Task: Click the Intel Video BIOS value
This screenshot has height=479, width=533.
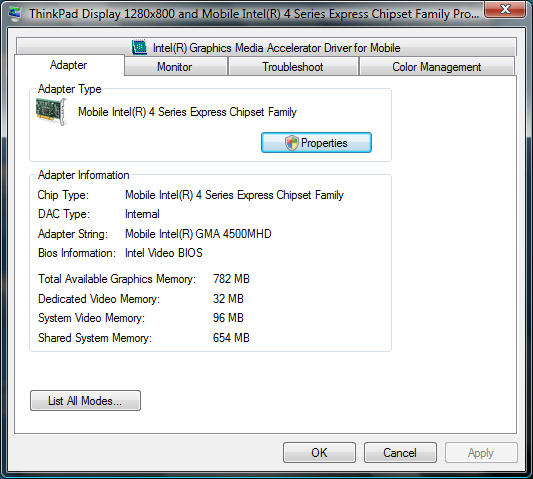Action: coord(164,253)
